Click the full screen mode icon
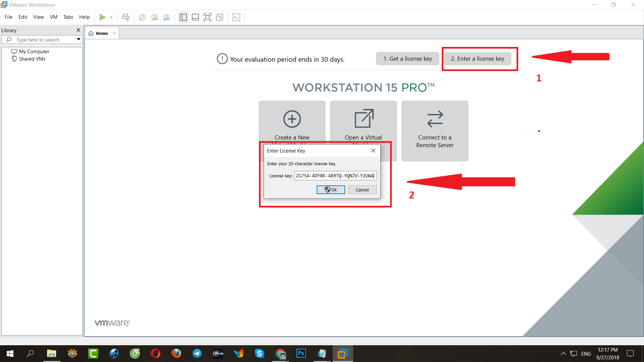This screenshot has height=362, width=644. tap(207, 17)
